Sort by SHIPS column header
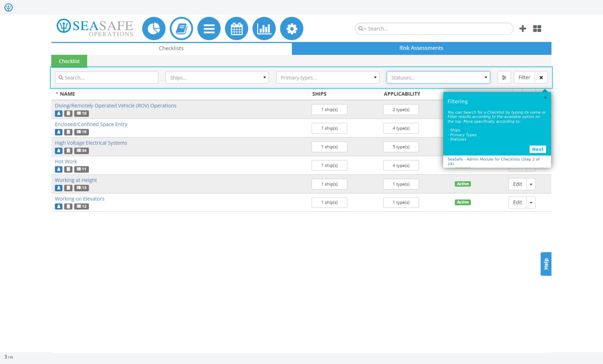 (319, 94)
